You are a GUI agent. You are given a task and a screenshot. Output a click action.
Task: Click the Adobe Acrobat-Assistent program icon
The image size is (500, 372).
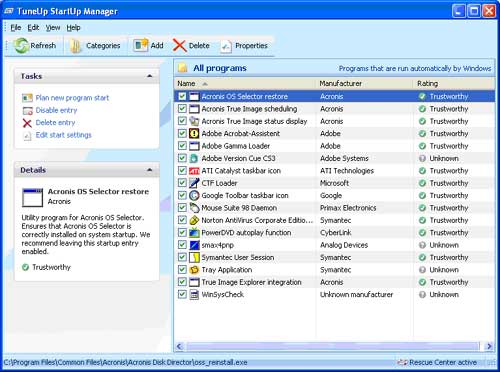tap(194, 134)
